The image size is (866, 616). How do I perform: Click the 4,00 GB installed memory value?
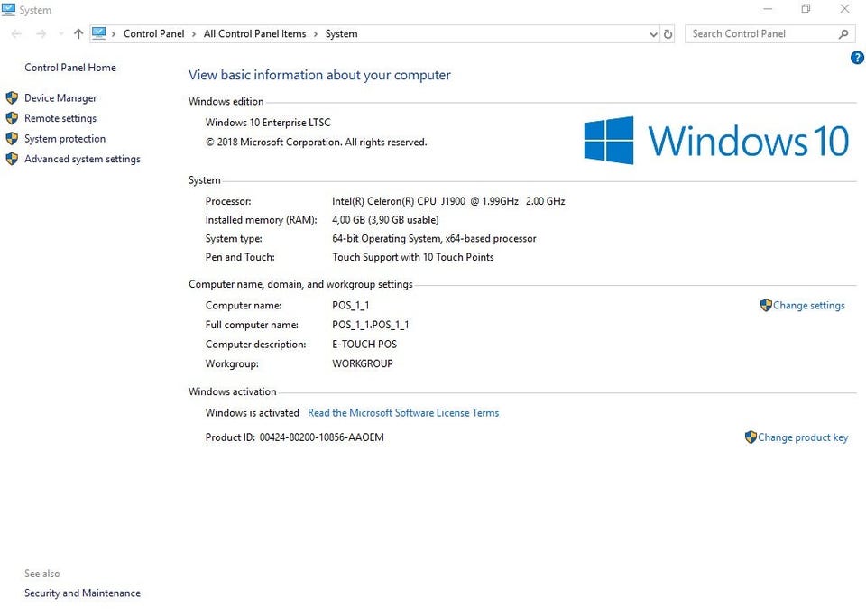tap(385, 220)
